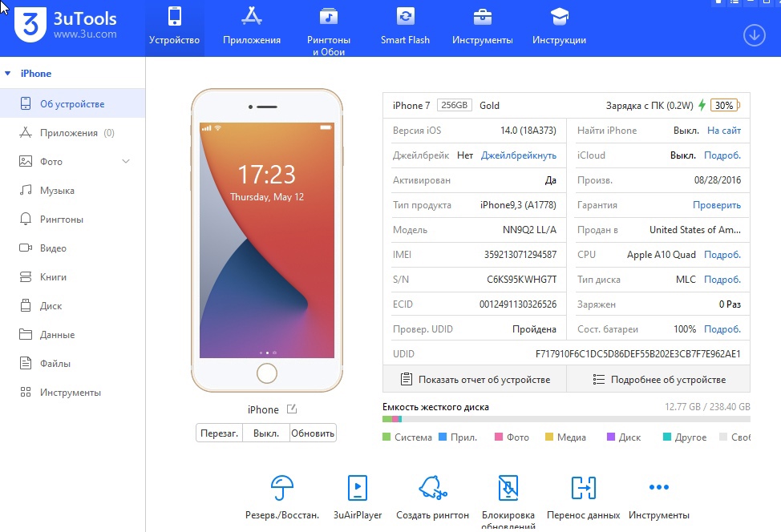
Task: Open Блокировка обновлений tool
Action: (508, 502)
